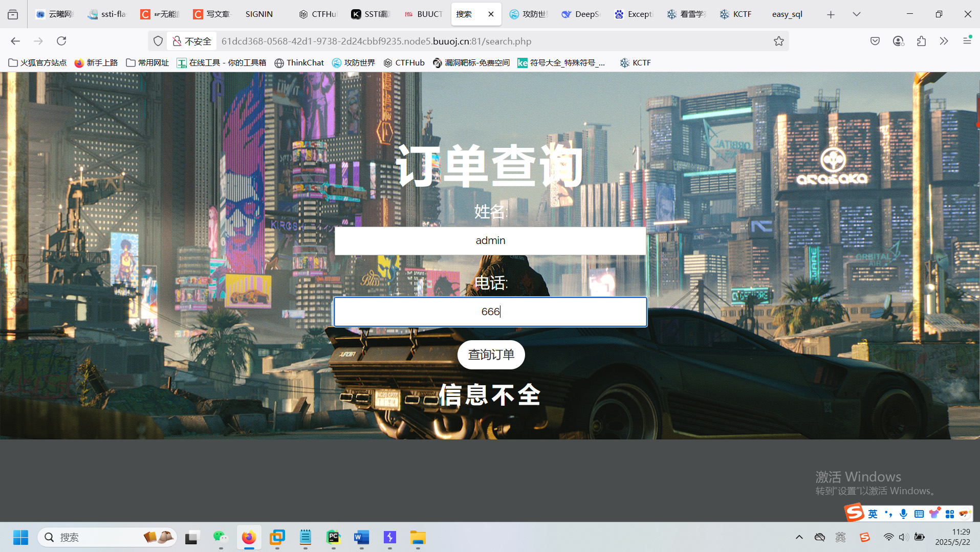This screenshot has width=980, height=552.
Task: Switch to the BUUCTF tab
Action: (423, 14)
